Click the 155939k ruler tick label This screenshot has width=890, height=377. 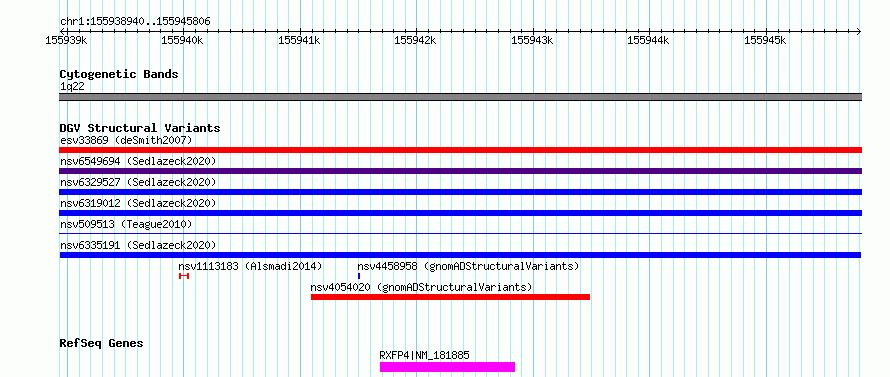click(x=66, y=40)
